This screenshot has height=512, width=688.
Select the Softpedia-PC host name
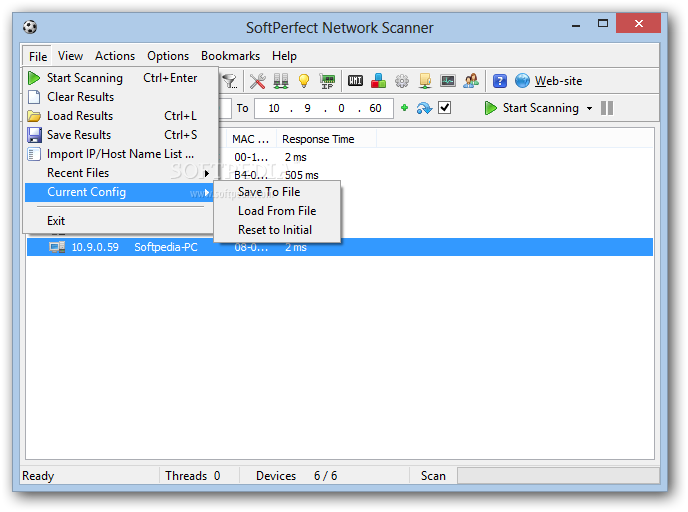tap(166, 247)
